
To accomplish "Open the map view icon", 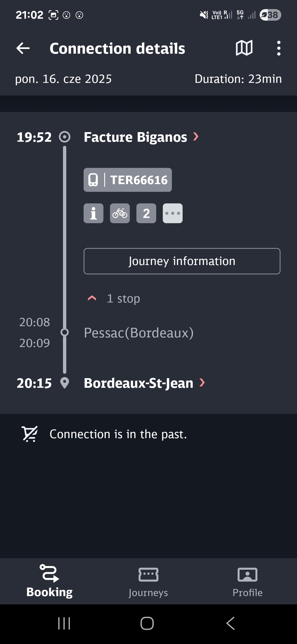I will tap(244, 48).
